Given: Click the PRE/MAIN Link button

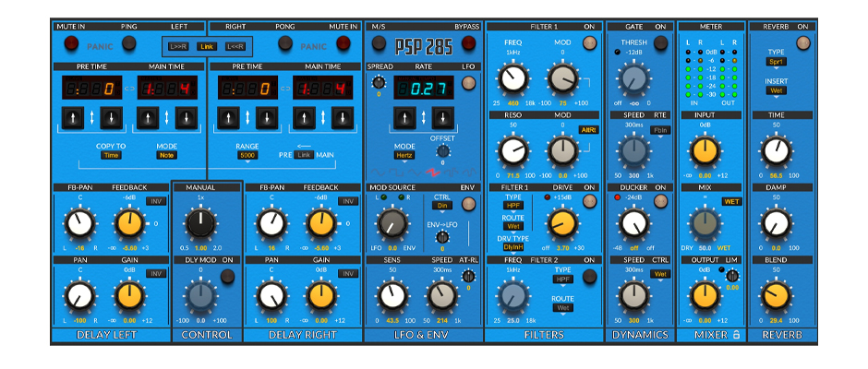Looking at the screenshot, I should pos(303,155).
